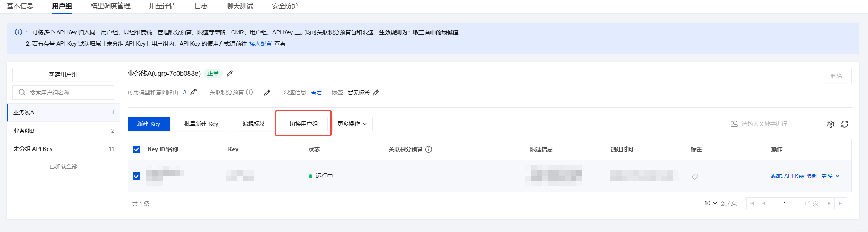The image size is (868, 232).
Task: Edit 可用模型和意图路由 via pencil icon
Action: click(194, 92)
